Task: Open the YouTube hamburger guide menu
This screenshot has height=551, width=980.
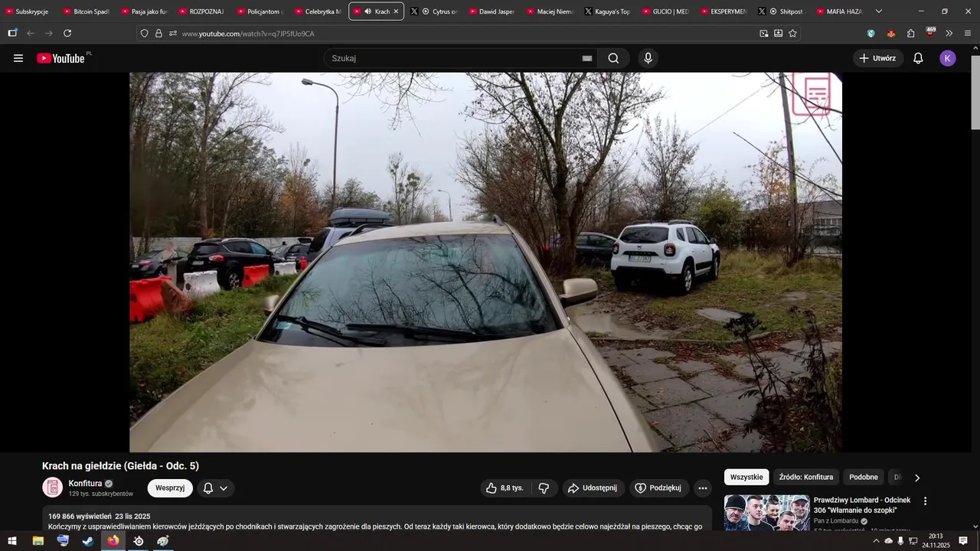Action: [x=18, y=58]
